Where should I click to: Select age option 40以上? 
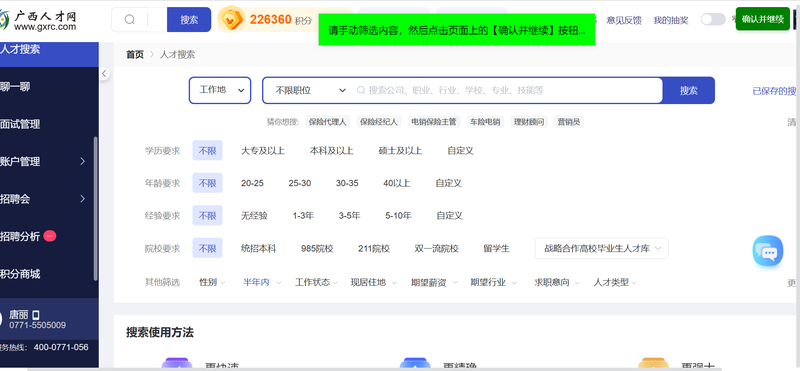click(x=396, y=183)
